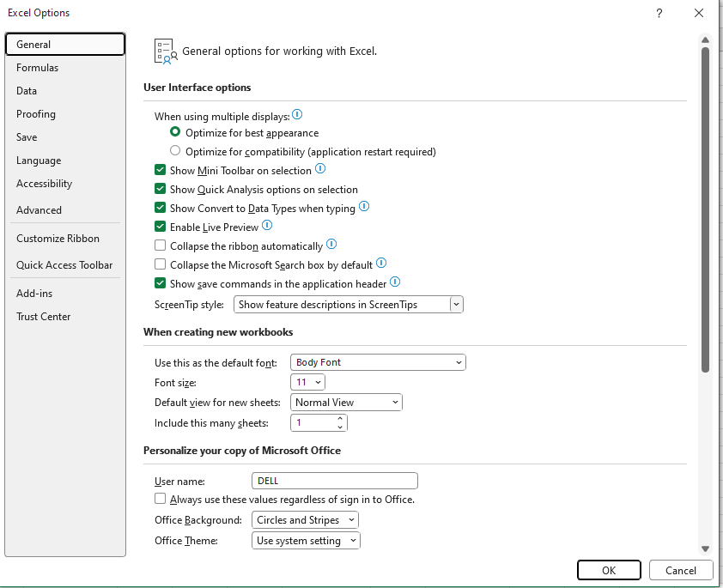The image size is (723, 588).
Task: Click the Help question mark icon
Action: pyautogui.click(x=659, y=13)
